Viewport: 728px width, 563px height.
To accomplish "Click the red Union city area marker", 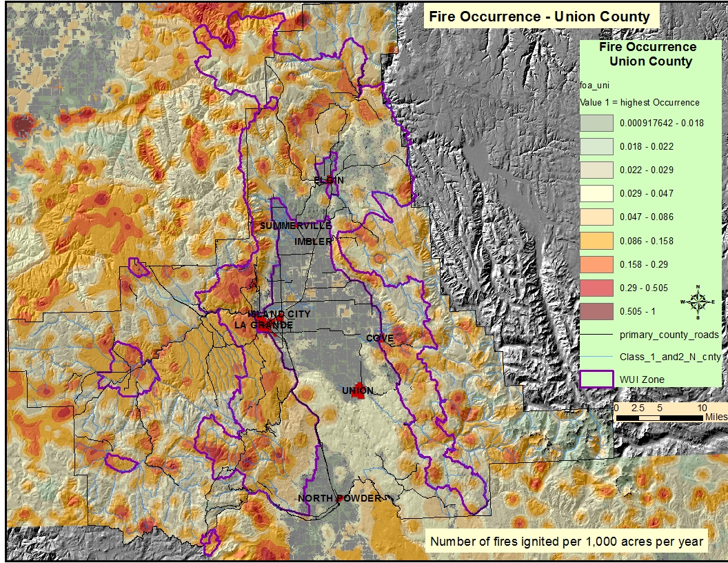I will [x=358, y=391].
